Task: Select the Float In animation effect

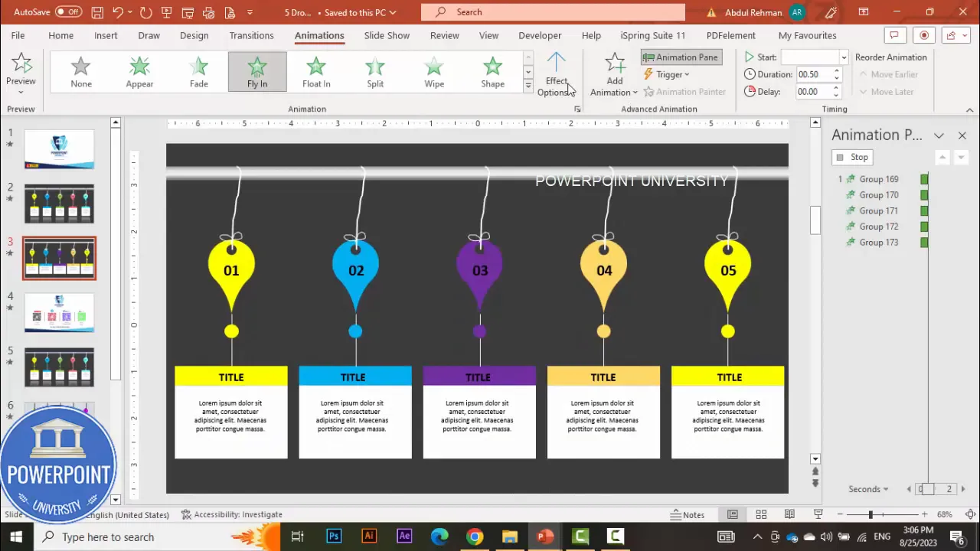Action: click(x=316, y=72)
